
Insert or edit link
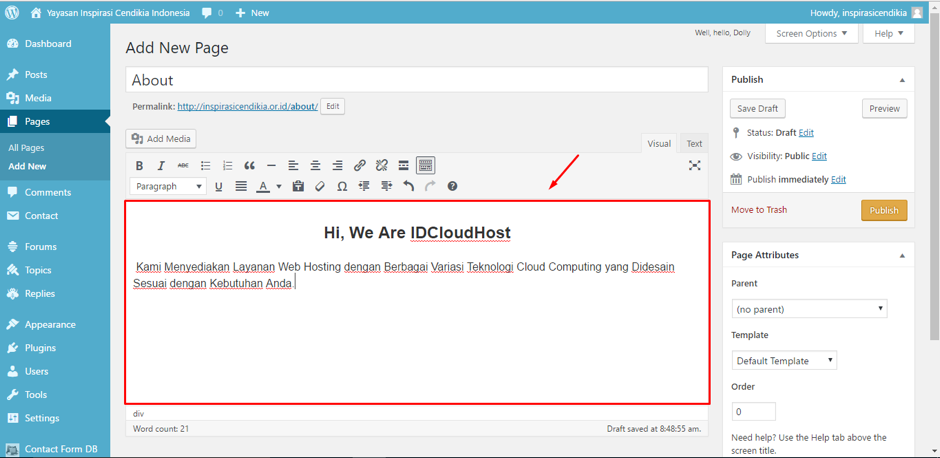click(360, 165)
